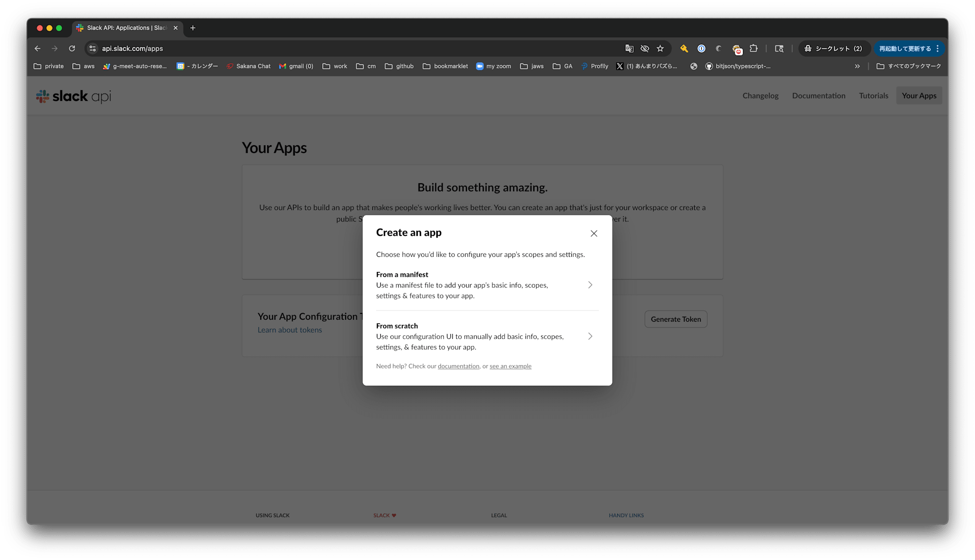
Task: Click the crescent moon extension icon
Action: pos(719,48)
